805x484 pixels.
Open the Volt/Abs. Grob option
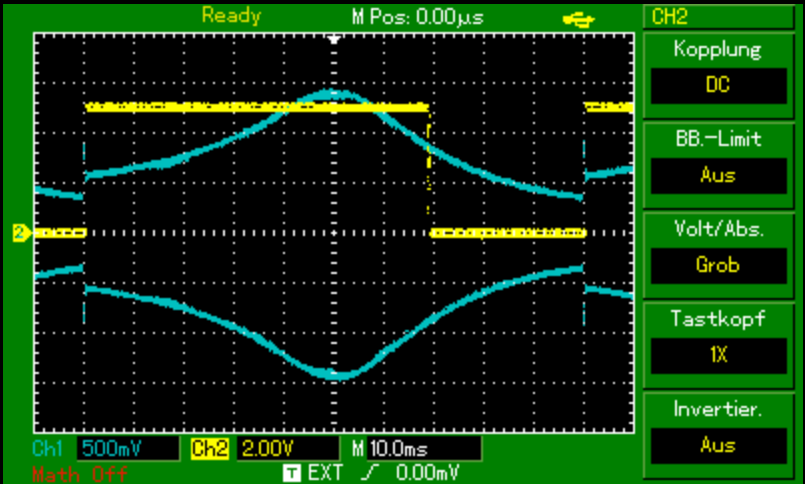point(717,265)
